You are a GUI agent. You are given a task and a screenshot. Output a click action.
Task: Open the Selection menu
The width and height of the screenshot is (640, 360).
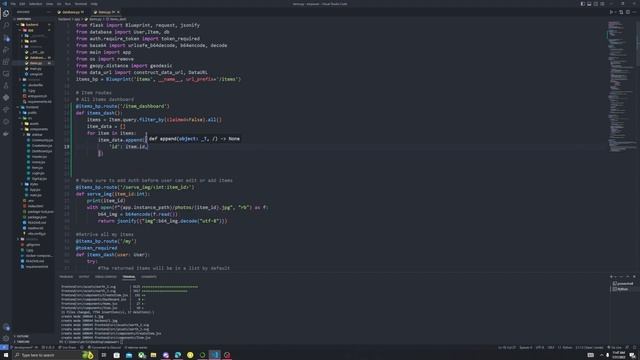[36, 4]
